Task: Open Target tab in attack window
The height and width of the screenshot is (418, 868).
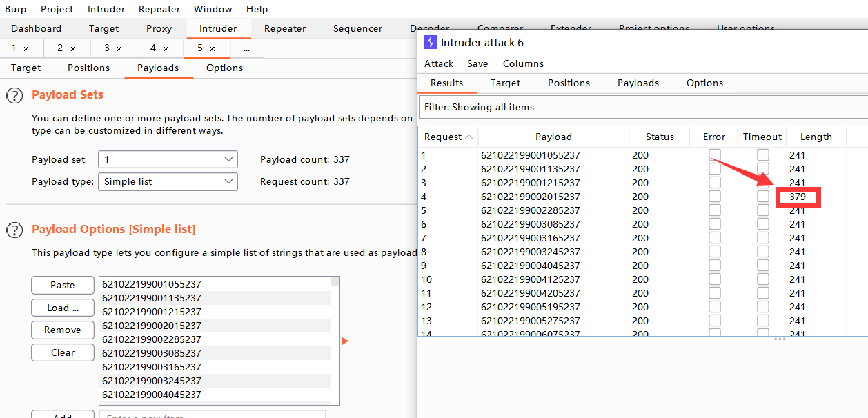Action: pyautogui.click(x=505, y=83)
